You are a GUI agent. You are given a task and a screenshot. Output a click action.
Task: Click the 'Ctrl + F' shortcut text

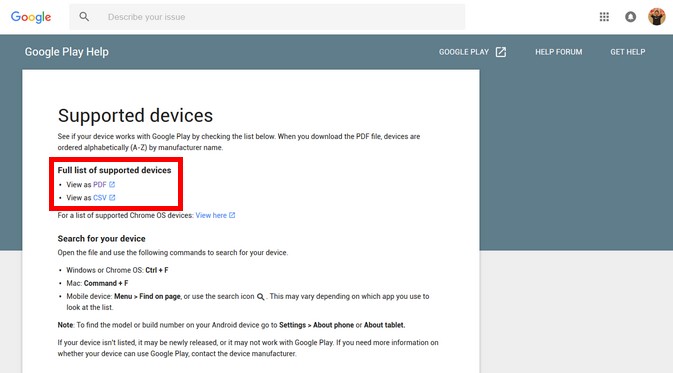pos(157,270)
